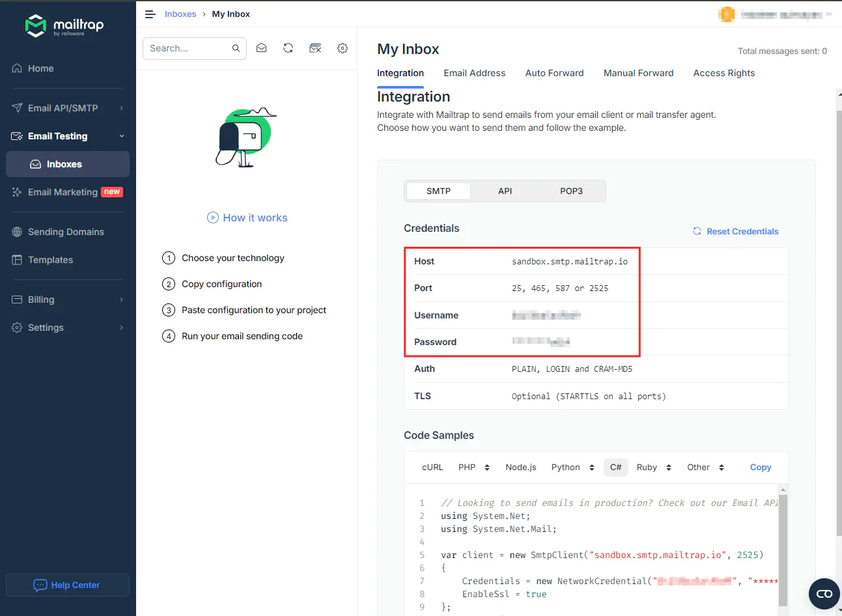Click the Email Marketing sparkle icon
This screenshot has width=842, height=616.
point(17,192)
